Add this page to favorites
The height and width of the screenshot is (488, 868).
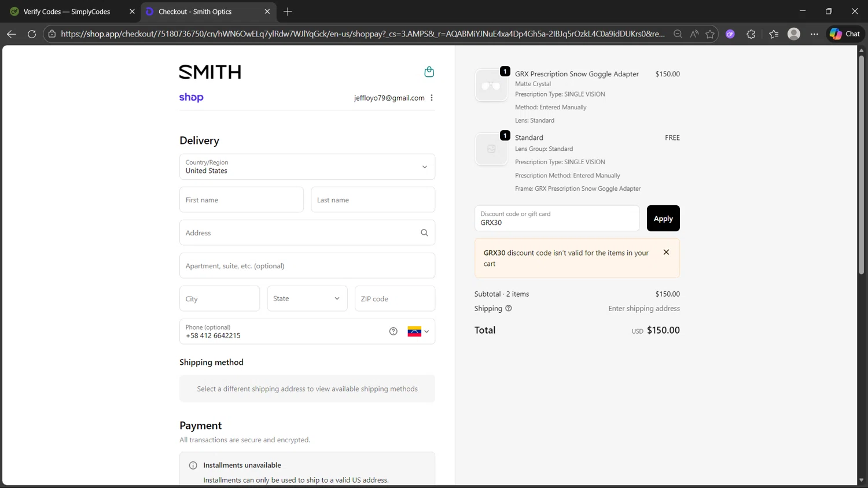(x=710, y=34)
